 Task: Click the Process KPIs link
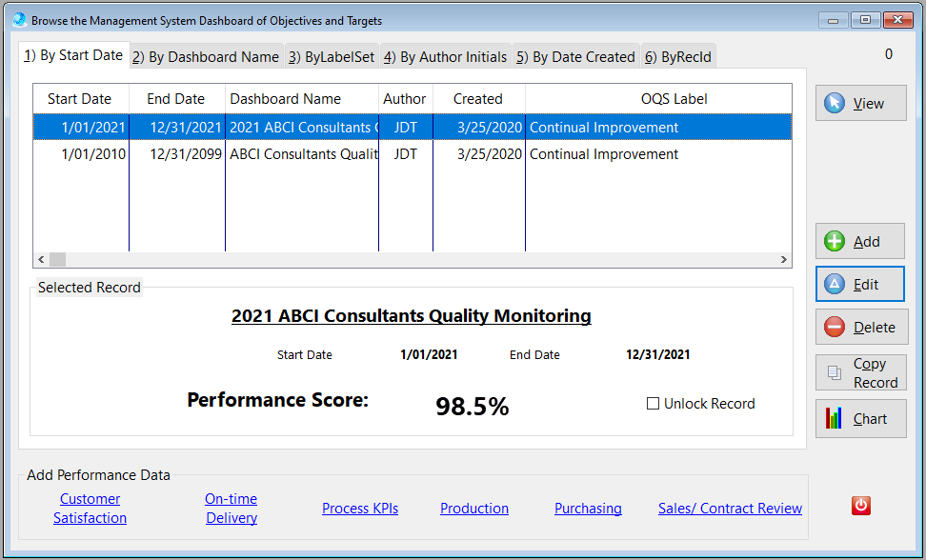[x=360, y=508]
